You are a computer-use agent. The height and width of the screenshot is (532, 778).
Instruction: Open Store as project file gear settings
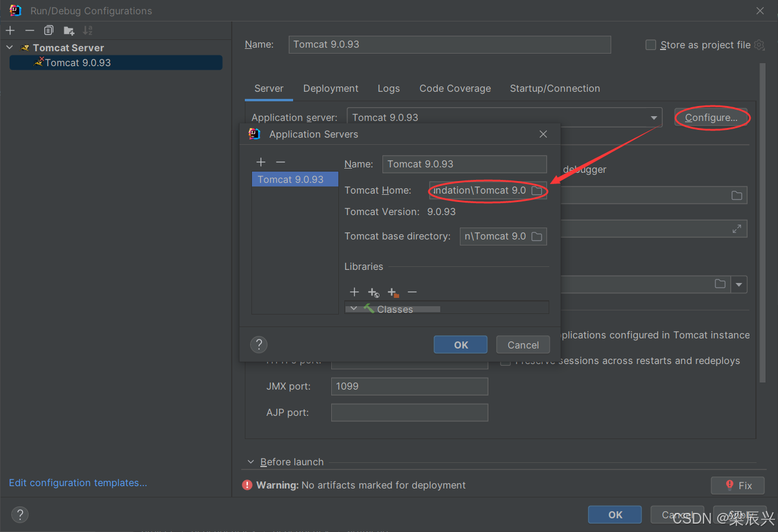click(759, 45)
